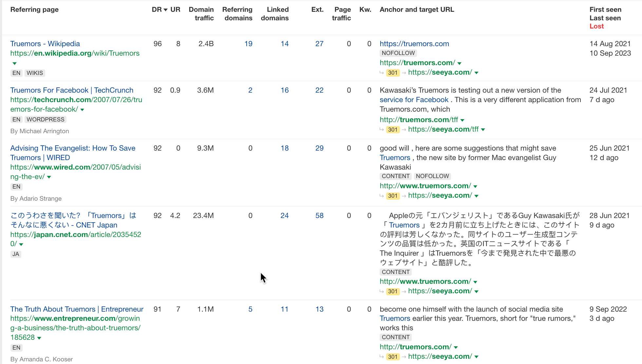642x364 pixels.
Task: Sort by Domain traffic column header
Action: [201, 14]
